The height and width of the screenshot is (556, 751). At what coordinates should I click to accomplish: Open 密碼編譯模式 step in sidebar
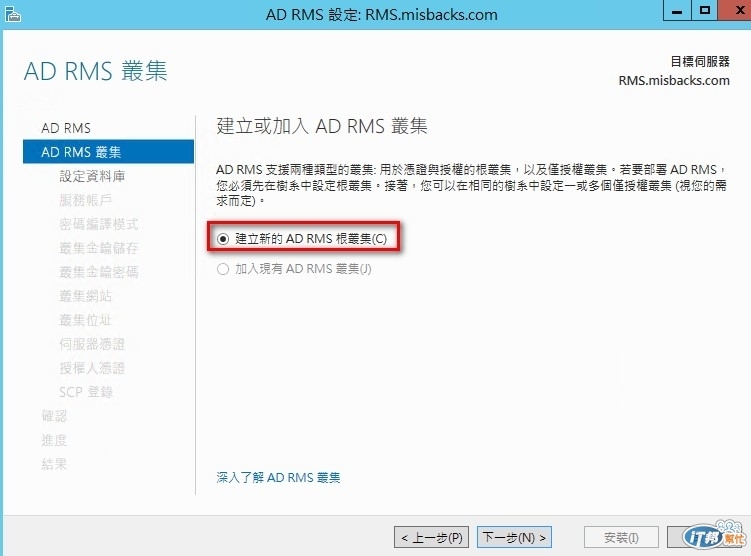click(x=99, y=224)
